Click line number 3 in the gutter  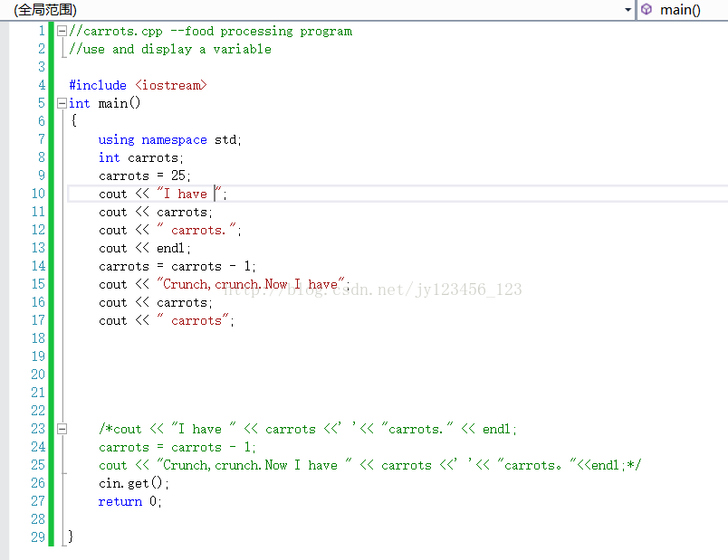tap(42, 67)
